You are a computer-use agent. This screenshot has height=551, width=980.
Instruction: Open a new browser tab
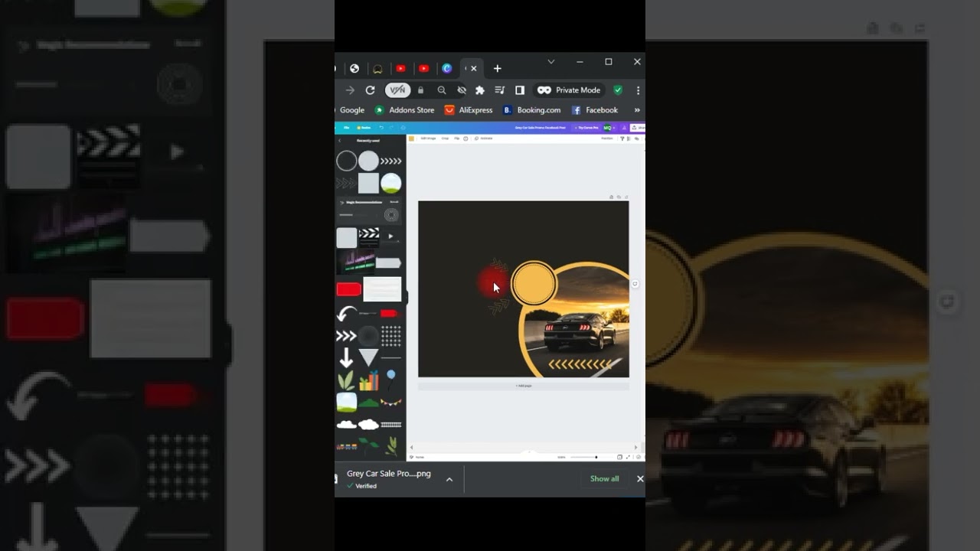click(x=497, y=69)
